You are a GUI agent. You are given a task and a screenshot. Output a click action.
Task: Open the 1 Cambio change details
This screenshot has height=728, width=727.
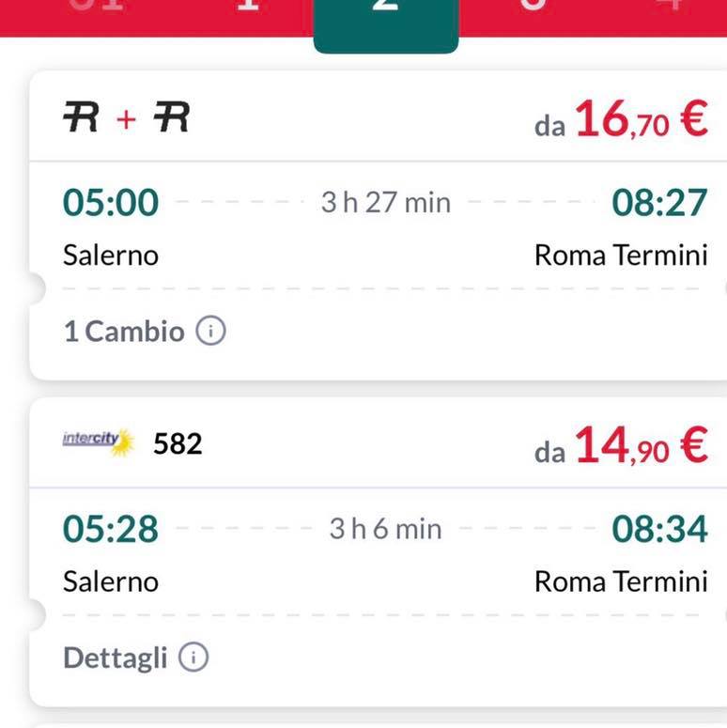click(123, 332)
